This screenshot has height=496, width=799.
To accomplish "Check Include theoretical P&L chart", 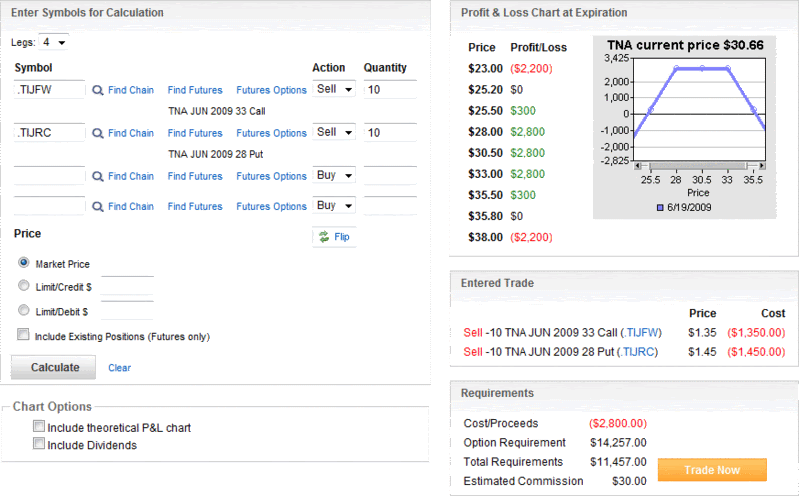I will tap(39, 428).
